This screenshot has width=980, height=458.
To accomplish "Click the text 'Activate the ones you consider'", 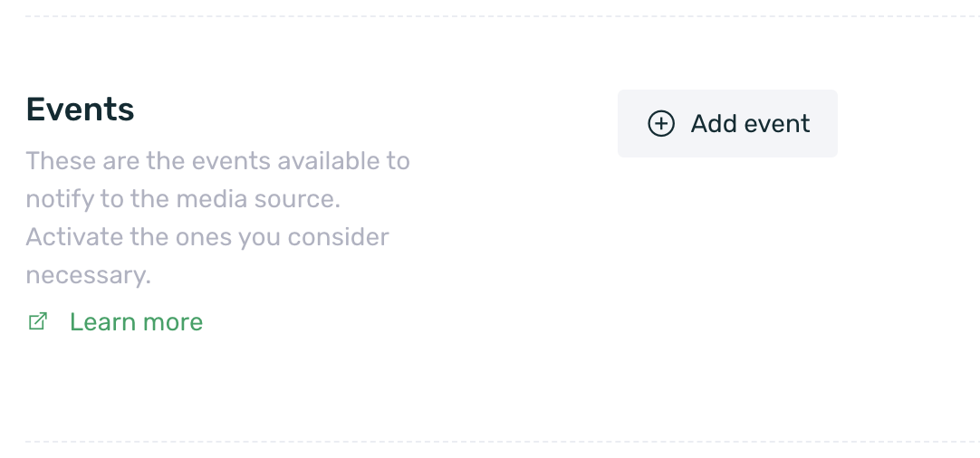I will pos(207,237).
